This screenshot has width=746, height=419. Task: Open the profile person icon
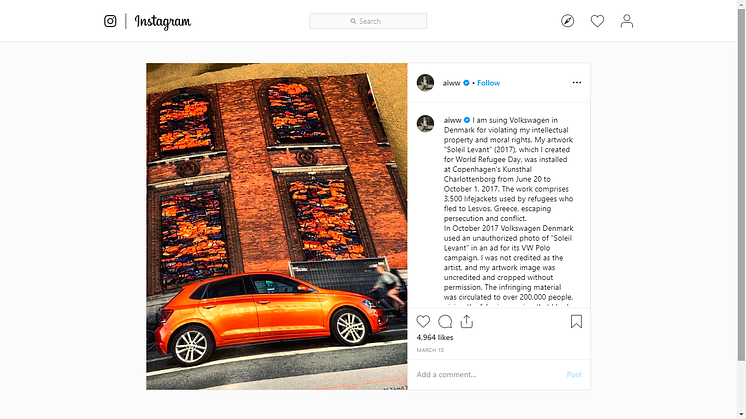[x=627, y=21]
